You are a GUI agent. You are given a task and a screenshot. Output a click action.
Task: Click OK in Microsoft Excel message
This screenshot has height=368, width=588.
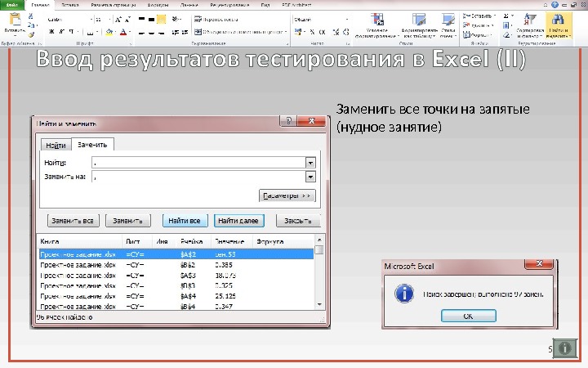(x=469, y=316)
